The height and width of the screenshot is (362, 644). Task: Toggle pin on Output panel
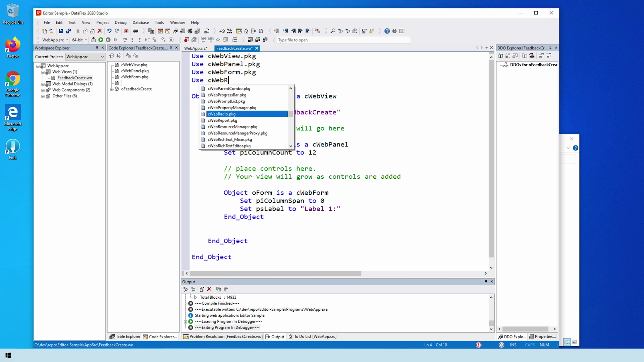[x=486, y=282]
